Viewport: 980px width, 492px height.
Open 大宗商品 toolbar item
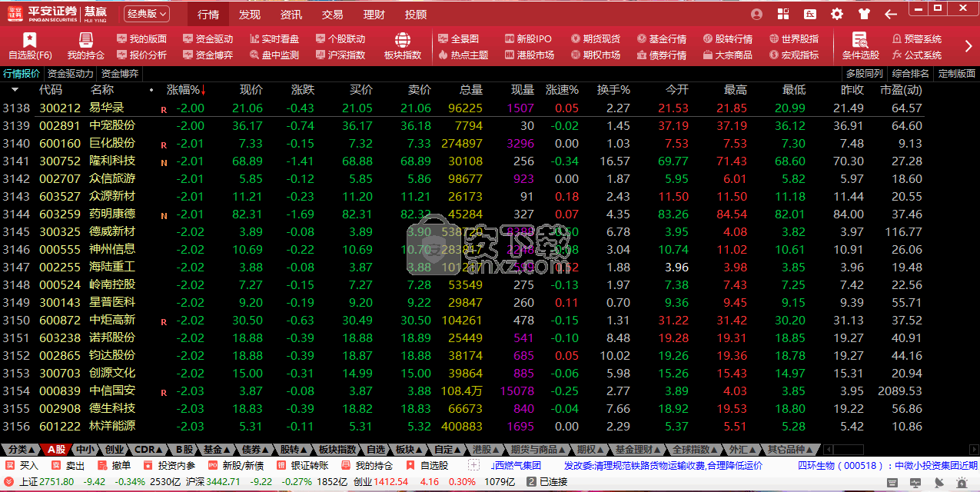(x=727, y=55)
